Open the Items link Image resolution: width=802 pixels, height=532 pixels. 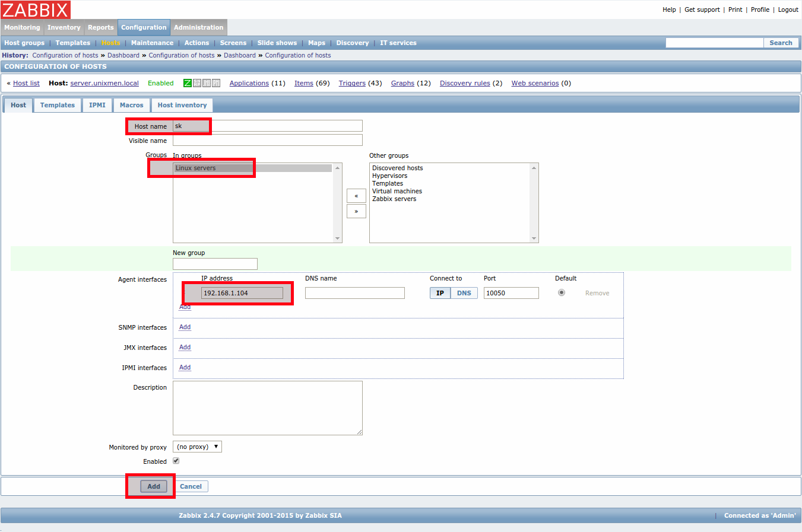tap(304, 83)
